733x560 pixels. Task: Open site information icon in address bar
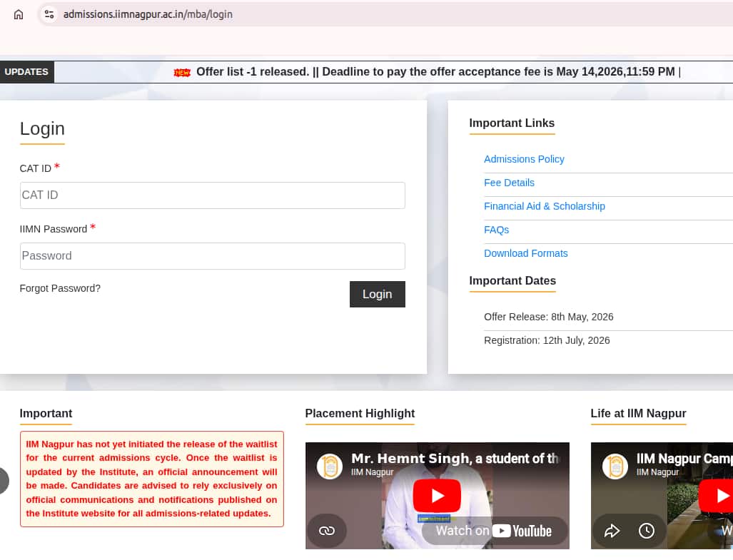[x=49, y=14]
